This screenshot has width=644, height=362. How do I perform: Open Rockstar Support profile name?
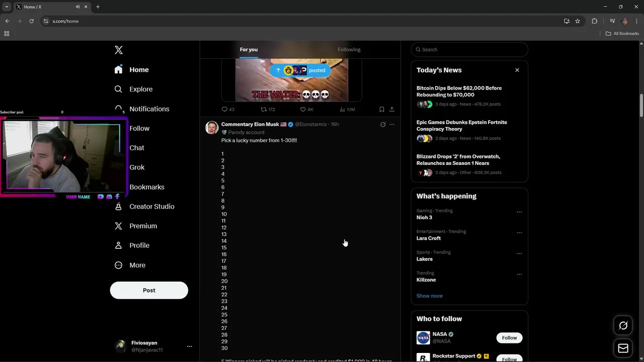pyautogui.click(x=454, y=356)
